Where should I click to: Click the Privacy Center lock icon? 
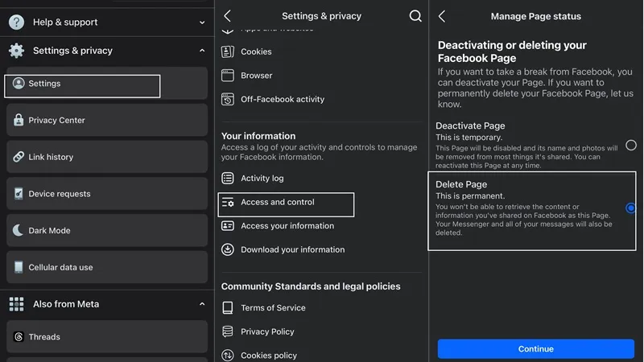(x=19, y=120)
